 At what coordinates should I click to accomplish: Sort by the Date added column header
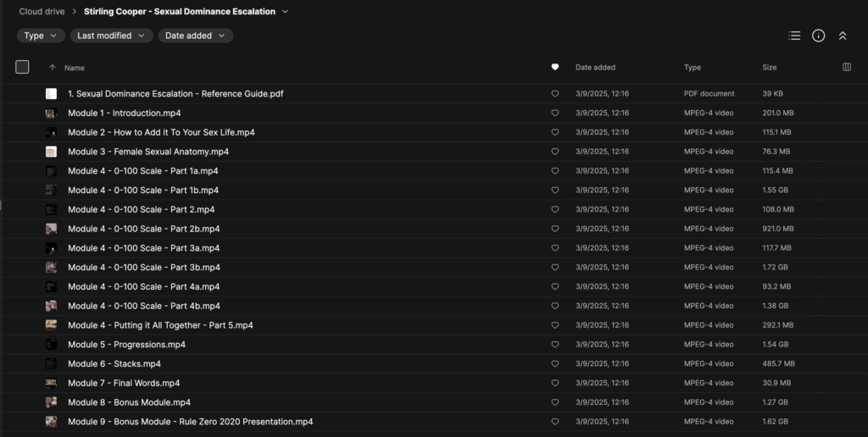(x=595, y=67)
